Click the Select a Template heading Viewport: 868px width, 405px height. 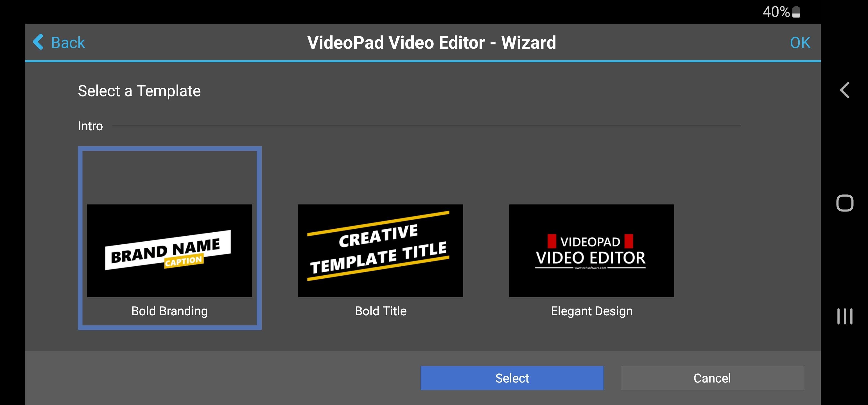pyautogui.click(x=139, y=91)
